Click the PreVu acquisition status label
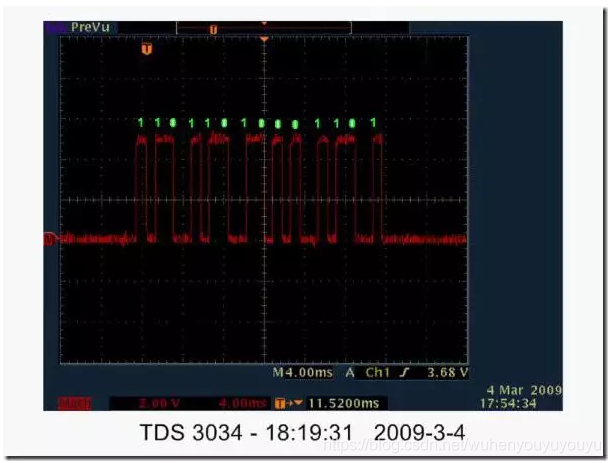 [90, 27]
